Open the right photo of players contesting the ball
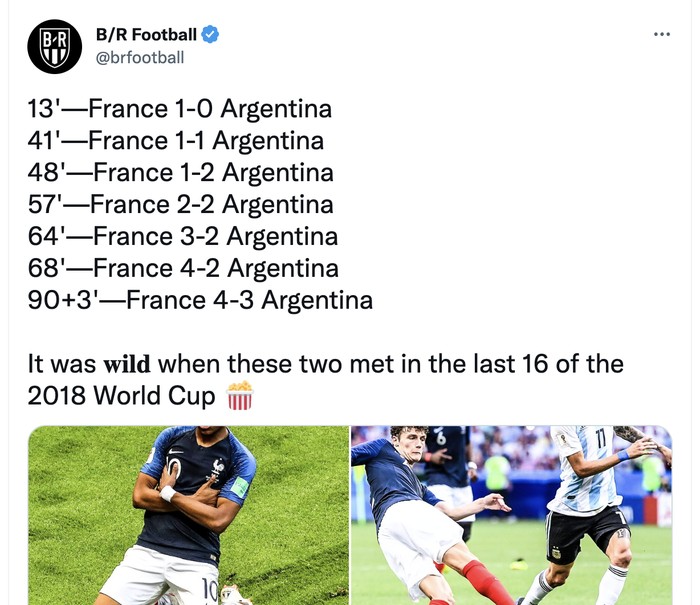The height and width of the screenshot is (605, 700). pyautogui.click(x=510, y=515)
